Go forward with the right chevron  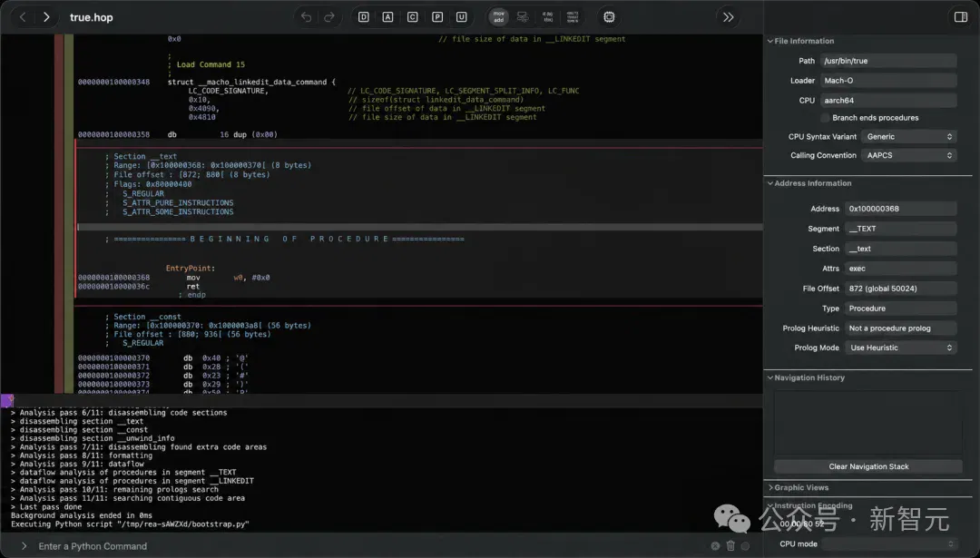(46, 17)
